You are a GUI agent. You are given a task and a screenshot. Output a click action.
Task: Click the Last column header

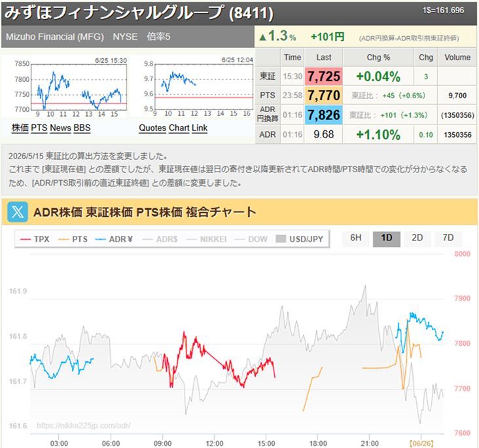[323, 58]
